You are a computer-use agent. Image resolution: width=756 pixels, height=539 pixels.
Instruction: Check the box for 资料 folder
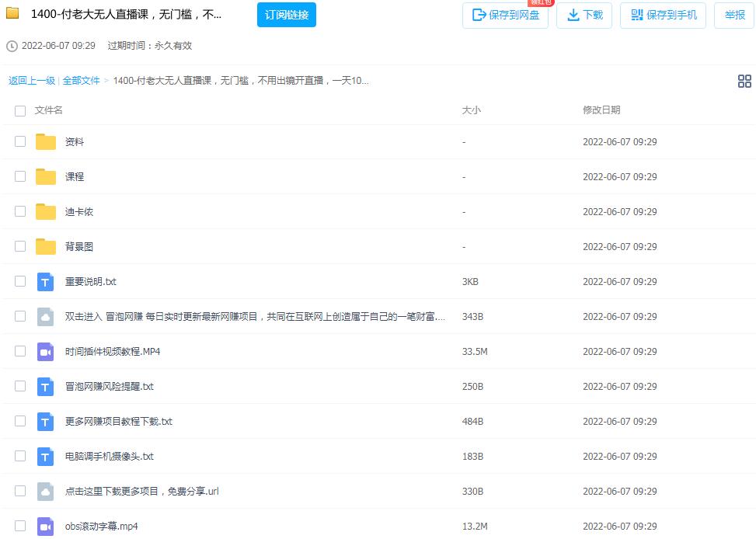coord(20,141)
